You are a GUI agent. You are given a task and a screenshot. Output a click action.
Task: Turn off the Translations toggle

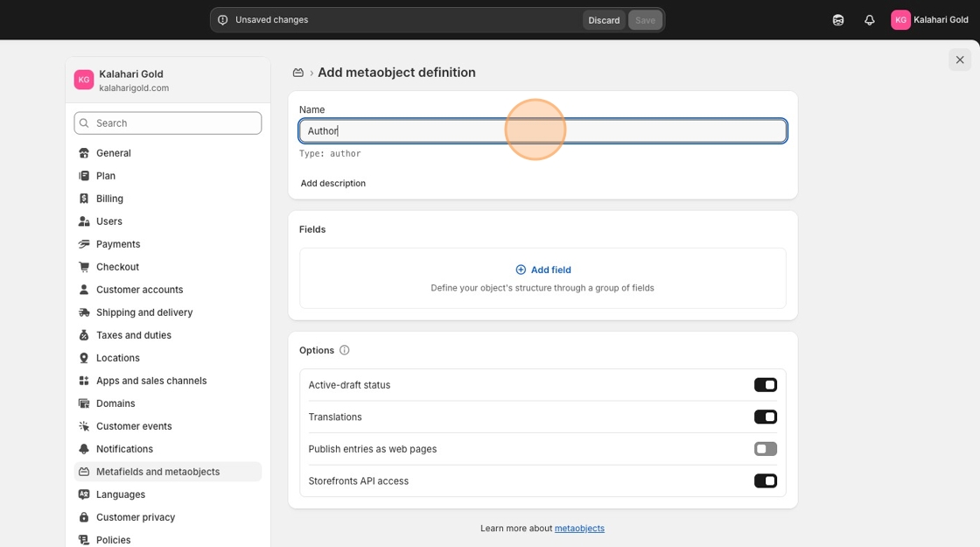click(765, 417)
